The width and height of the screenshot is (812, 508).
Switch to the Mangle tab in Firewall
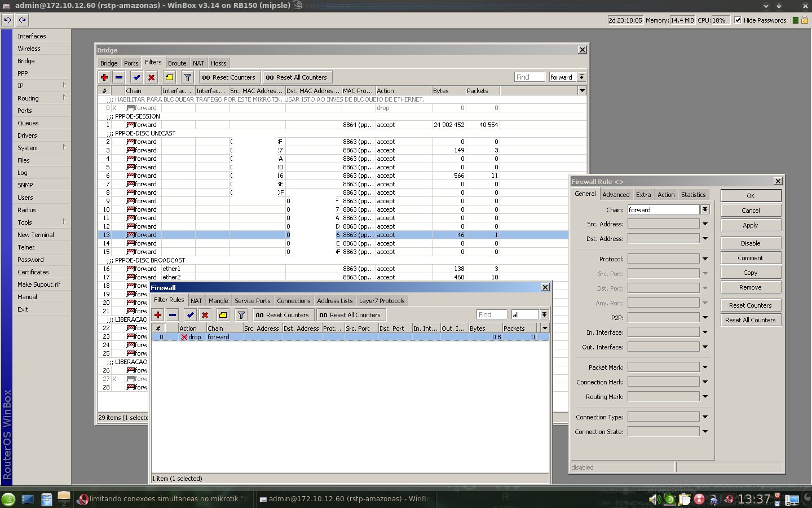tap(218, 301)
